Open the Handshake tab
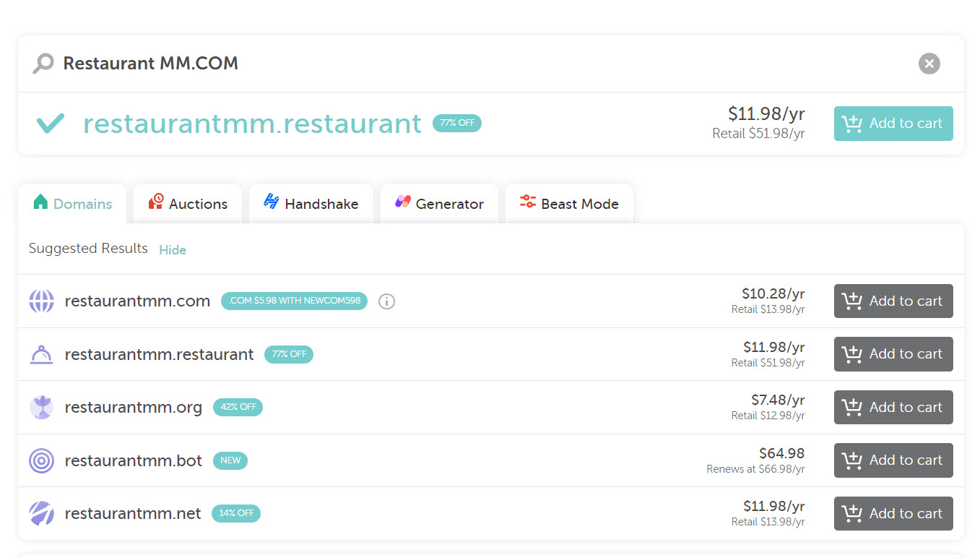This screenshot has height=558, width=980. 311,204
